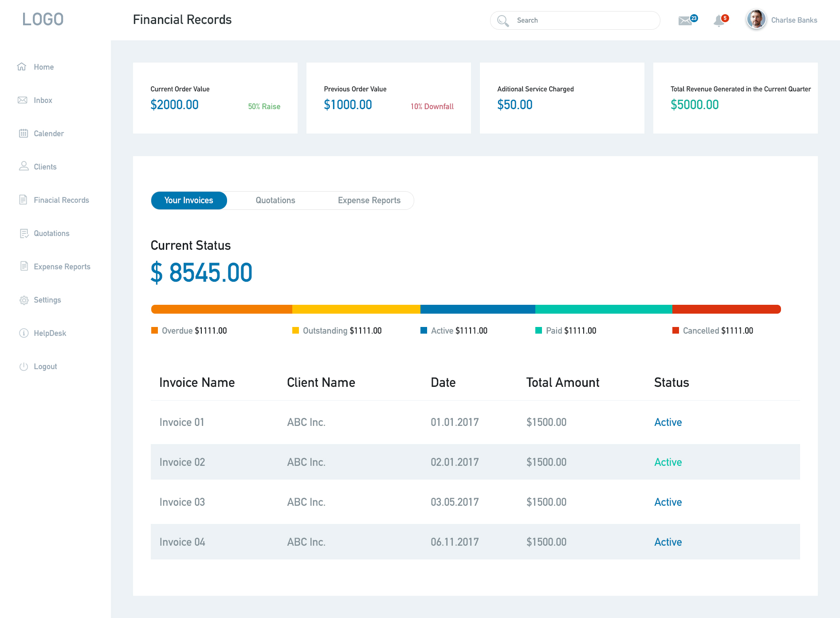Viewport: 840px width, 618px height.
Task: Click the Finacial Records document icon
Action: (x=23, y=200)
